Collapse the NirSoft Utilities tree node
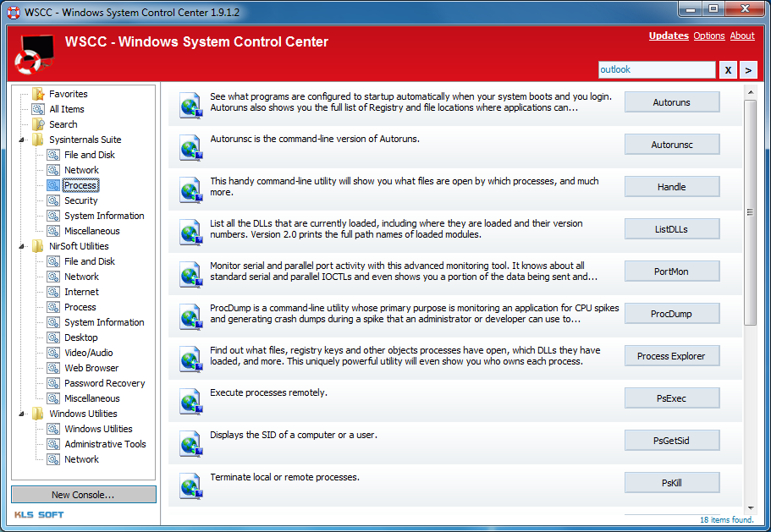 22,247
